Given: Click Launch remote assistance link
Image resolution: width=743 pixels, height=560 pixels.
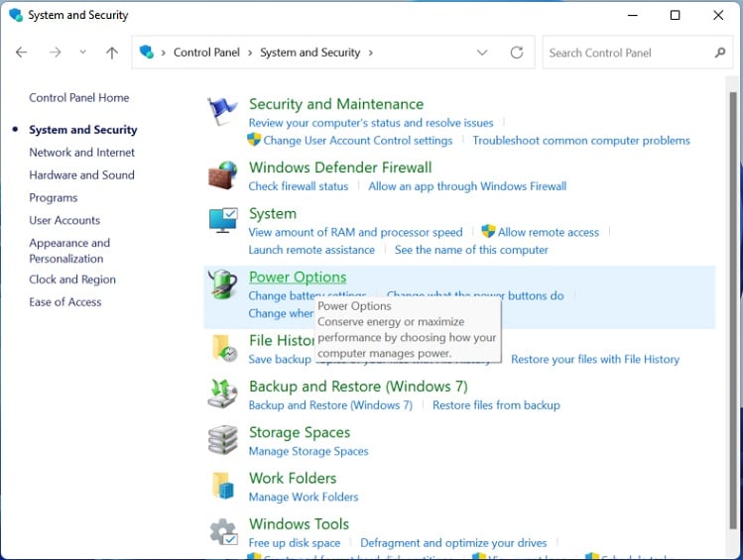Looking at the screenshot, I should click(x=311, y=250).
